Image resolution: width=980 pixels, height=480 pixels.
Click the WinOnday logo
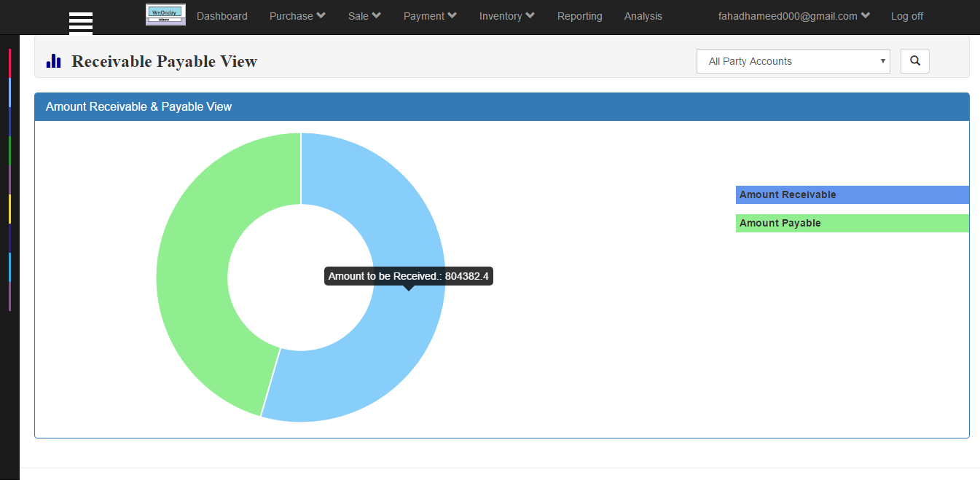165,13
